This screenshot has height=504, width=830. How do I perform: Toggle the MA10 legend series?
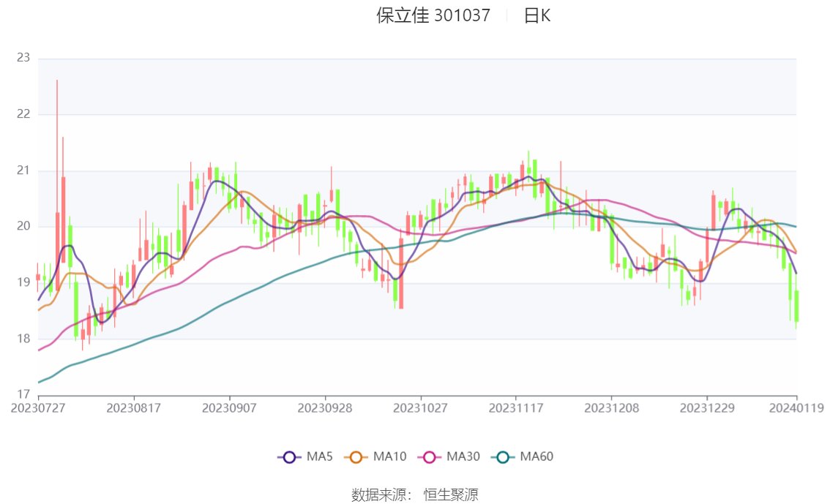pos(375,457)
